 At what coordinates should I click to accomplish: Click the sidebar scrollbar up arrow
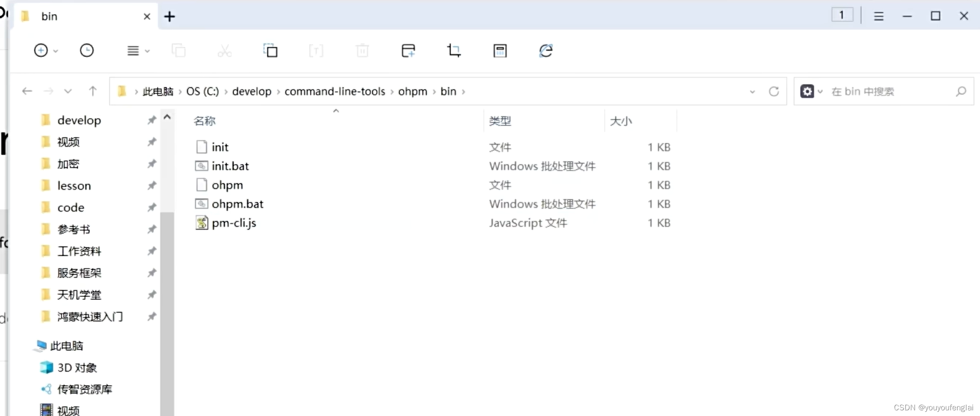point(167,117)
